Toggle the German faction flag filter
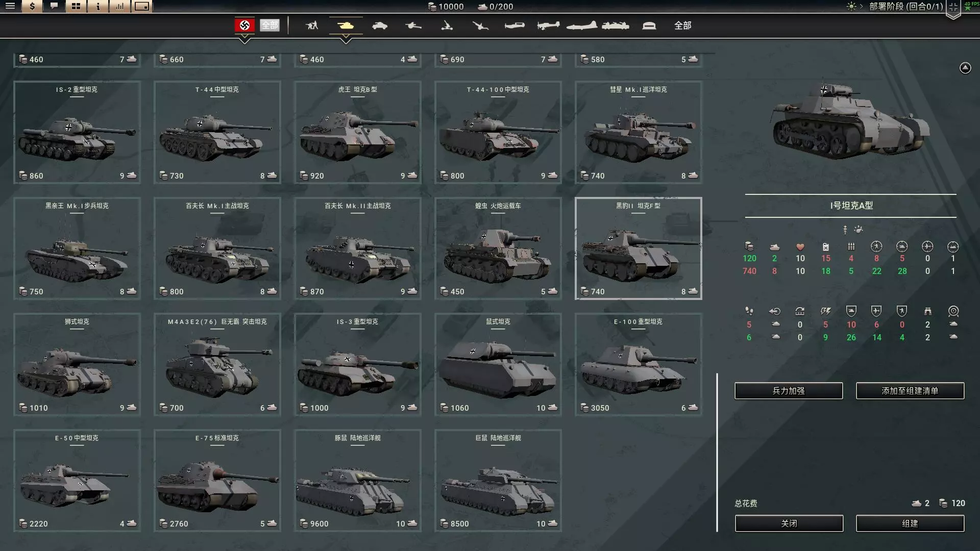The width and height of the screenshot is (980, 551). point(244,25)
